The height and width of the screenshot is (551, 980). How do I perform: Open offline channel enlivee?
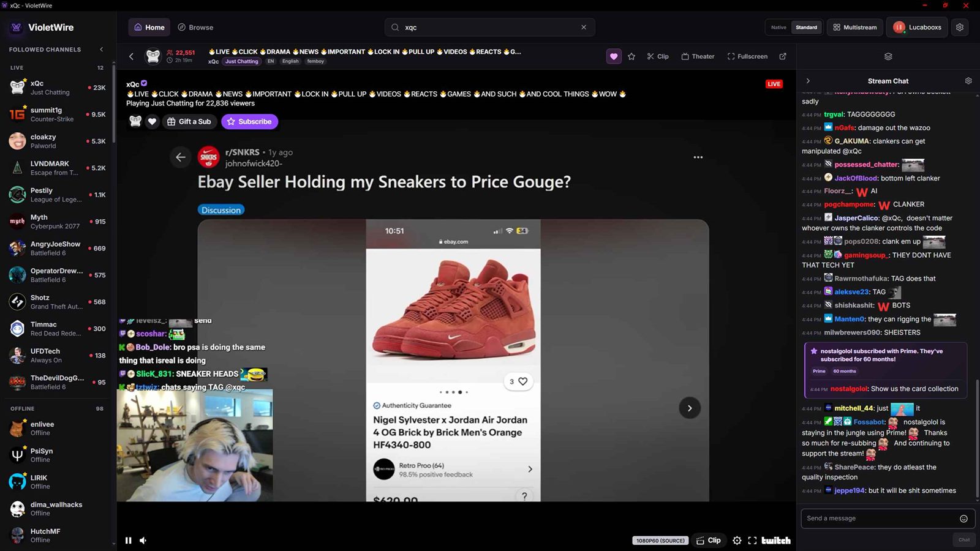(x=58, y=429)
